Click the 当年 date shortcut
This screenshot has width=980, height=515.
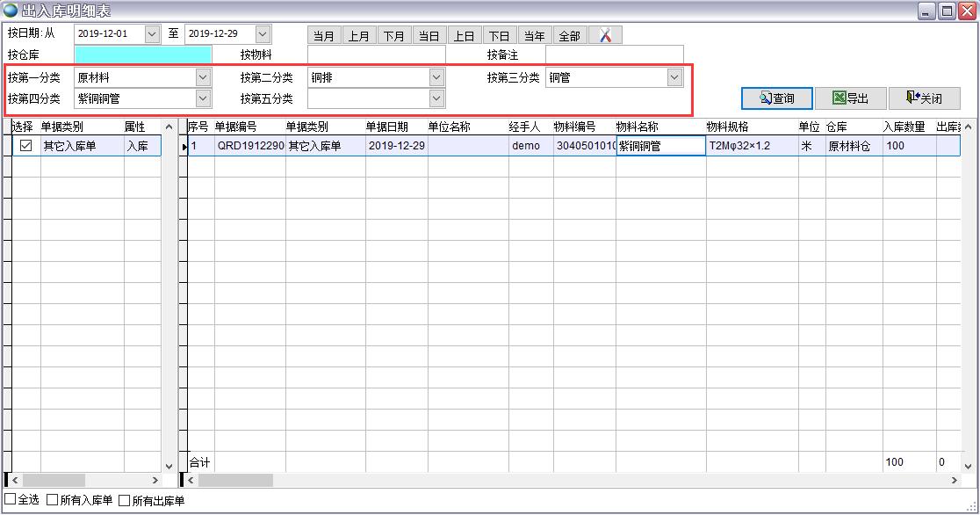pyautogui.click(x=534, y=36)
